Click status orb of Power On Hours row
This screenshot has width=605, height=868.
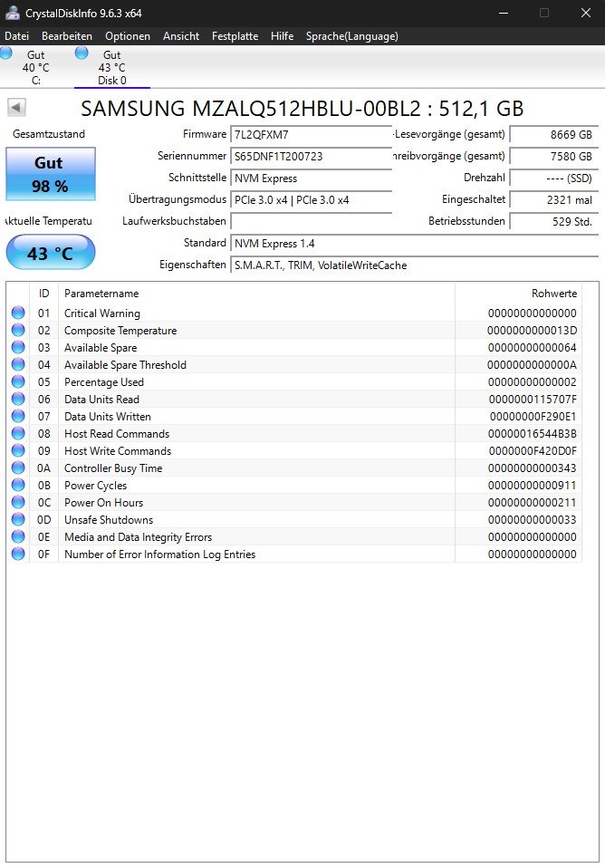(x=18, y=502)
